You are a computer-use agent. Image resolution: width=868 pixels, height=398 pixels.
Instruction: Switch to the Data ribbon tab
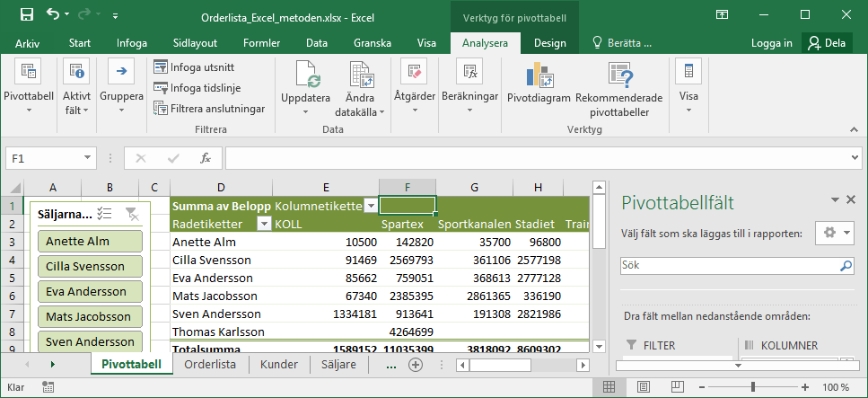click(317, 43)
